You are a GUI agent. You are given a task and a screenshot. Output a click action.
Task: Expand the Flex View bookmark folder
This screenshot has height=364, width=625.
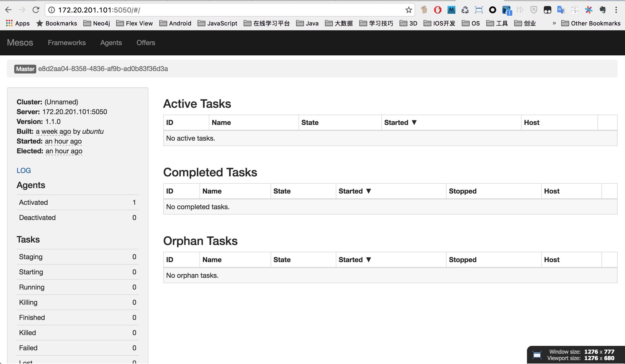pyautogui.click(x=134, y=23)
